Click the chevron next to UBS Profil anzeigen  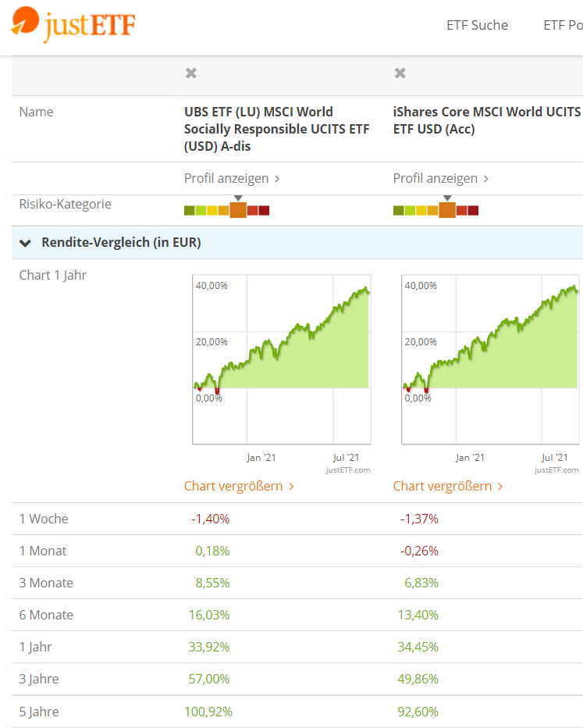tap(277, 179)
